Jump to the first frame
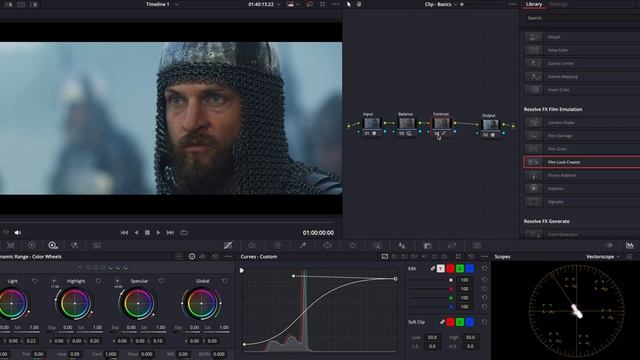The height and width of the screenshot is (360, 640). 124,233
